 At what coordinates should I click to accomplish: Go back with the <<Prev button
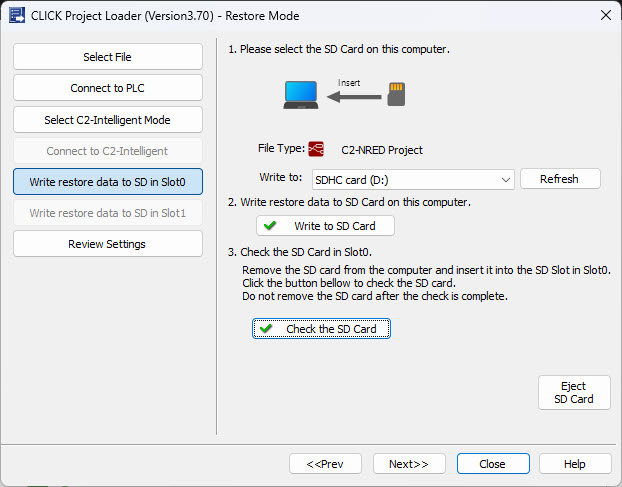(325, 464)
